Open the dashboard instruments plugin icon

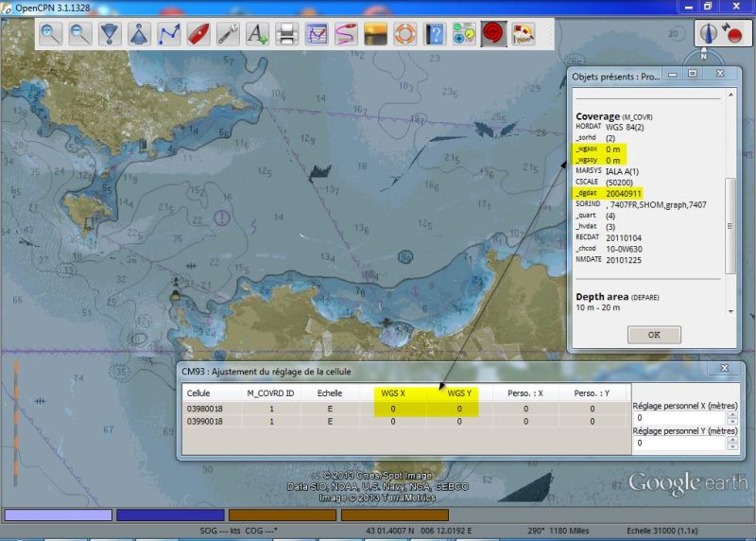[x=464, y=34]
